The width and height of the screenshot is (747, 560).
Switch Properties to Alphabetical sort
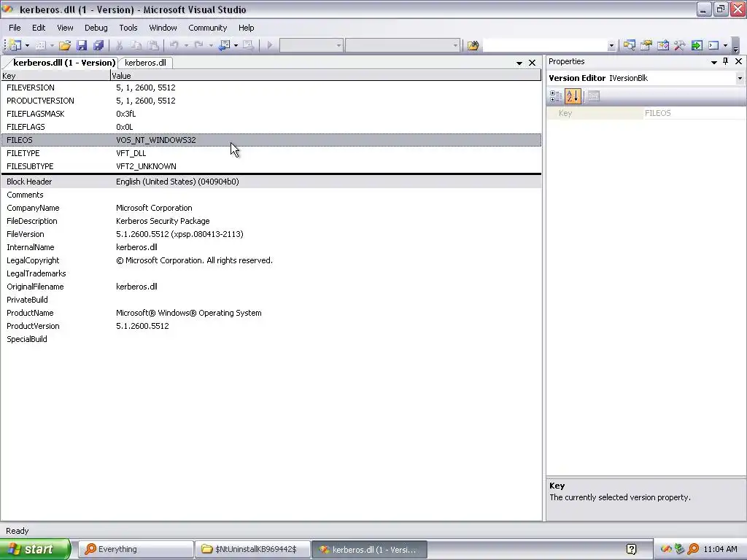click(573, 96)
